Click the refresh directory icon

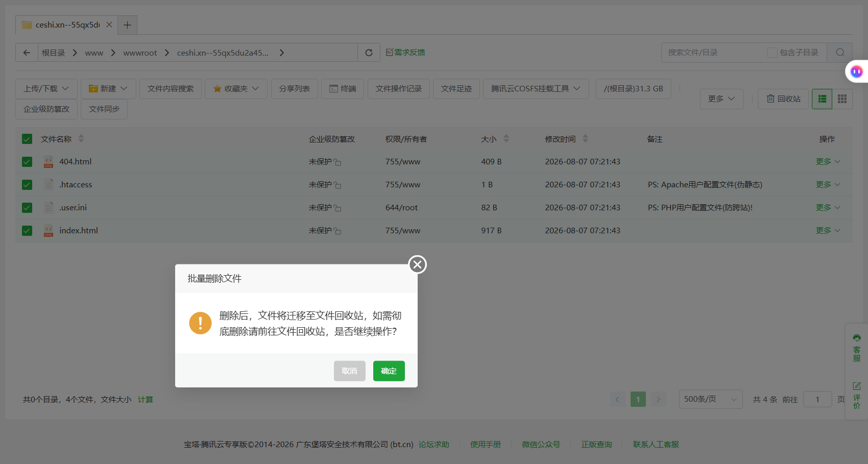369,53
